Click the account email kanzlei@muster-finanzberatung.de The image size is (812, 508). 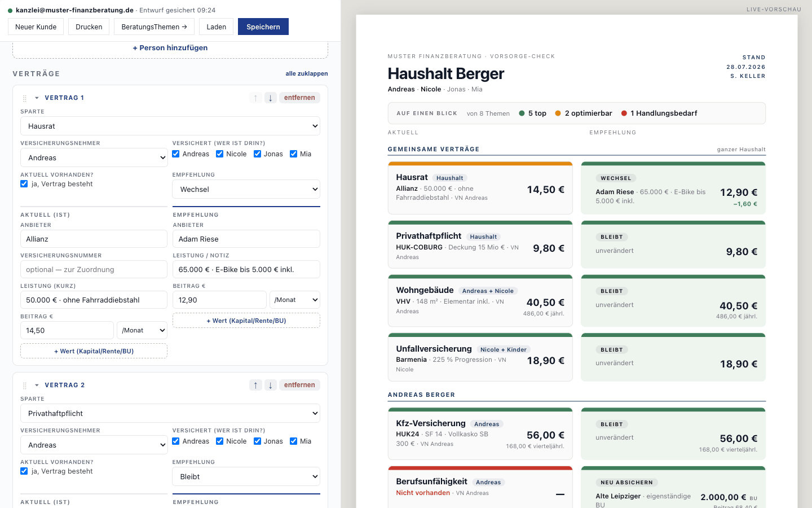74,10
